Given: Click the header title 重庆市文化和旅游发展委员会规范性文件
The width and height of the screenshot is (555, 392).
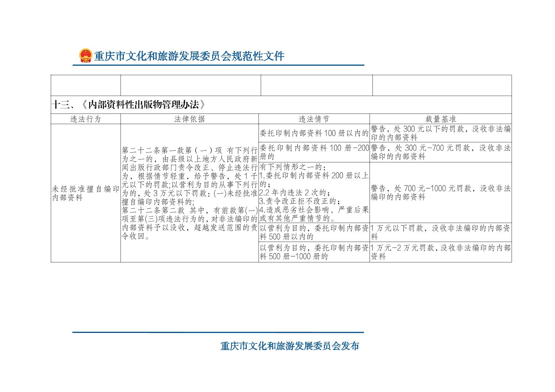Looking at the screenshot, I should click(189, 56).
